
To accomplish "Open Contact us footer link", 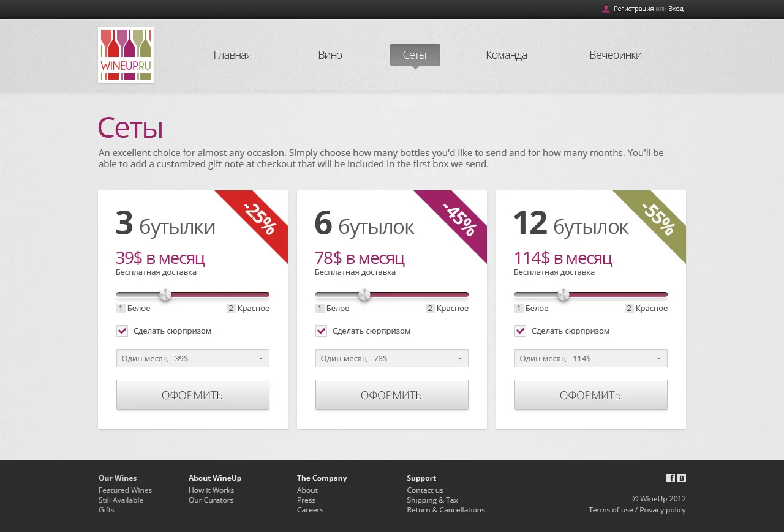I will [x=425, y=490].
